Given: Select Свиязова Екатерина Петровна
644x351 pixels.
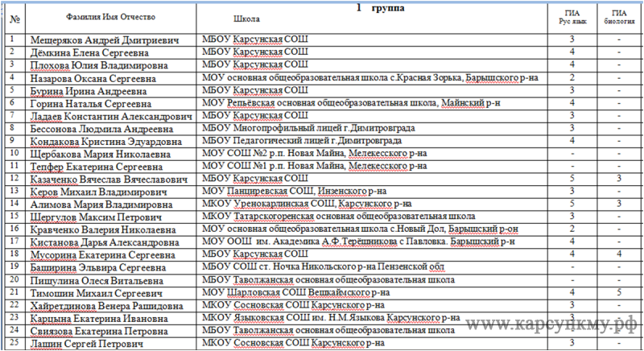Looking at the screenshot, I should 99,332.
